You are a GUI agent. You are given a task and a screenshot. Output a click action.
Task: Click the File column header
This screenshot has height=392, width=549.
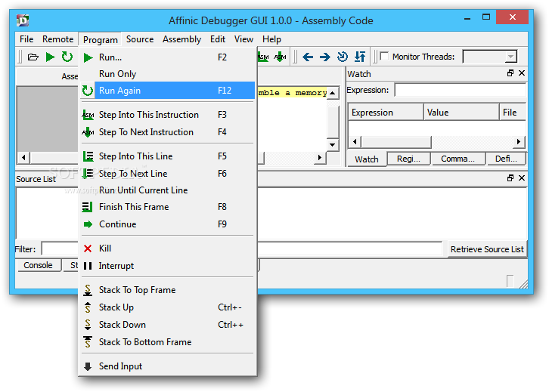(x=513, y=113)
